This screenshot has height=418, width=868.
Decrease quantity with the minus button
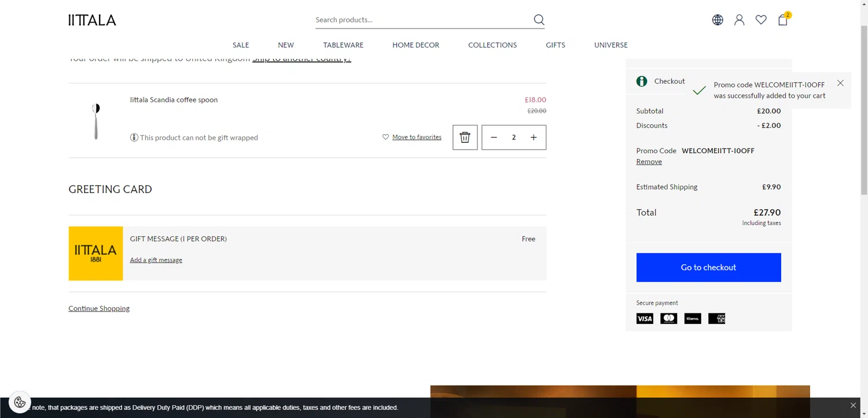click(494, 137)
